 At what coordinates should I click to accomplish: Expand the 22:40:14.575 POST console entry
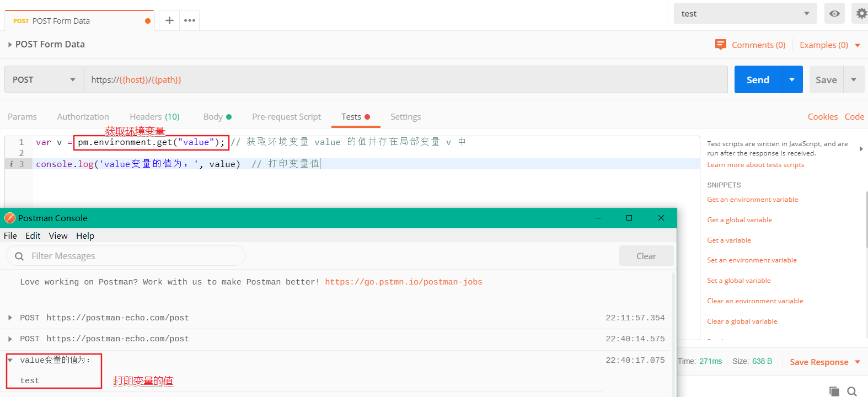10,339
